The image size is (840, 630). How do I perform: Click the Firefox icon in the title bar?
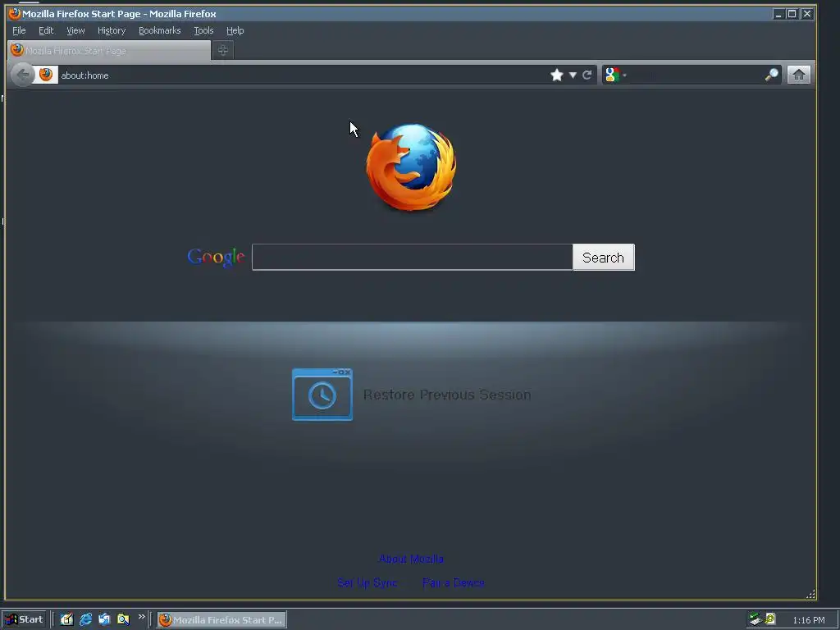(x=15, y=13)
